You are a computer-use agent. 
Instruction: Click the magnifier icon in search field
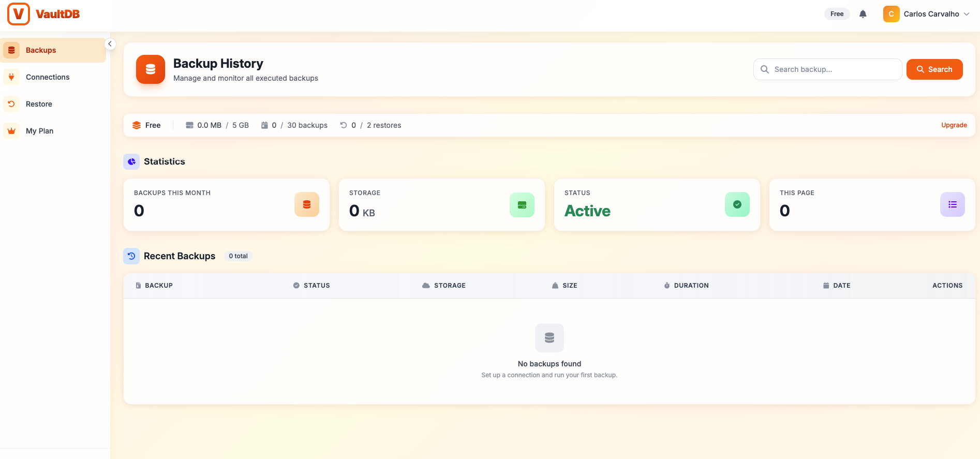764,69
